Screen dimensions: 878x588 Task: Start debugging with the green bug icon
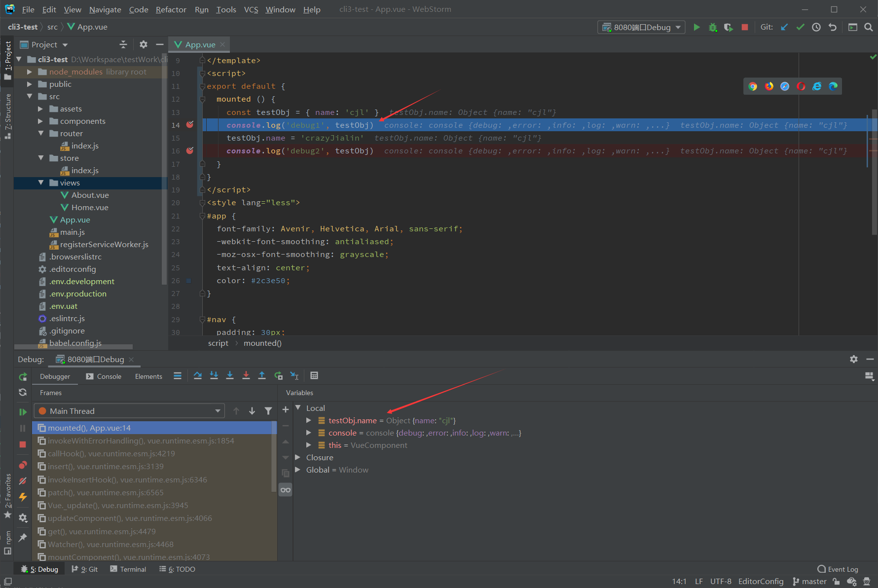click(x=713, y=28)
